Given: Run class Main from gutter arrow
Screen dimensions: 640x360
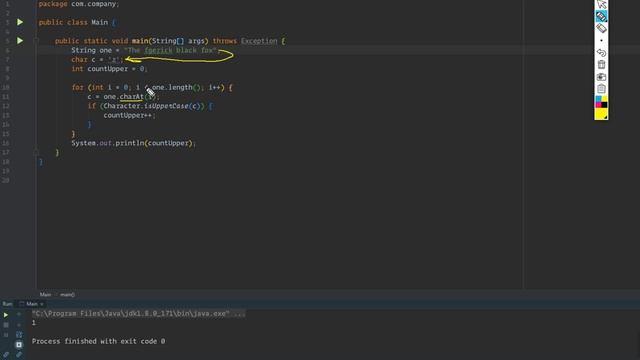Looking at the screenshot, I should [x=20, y=22].
